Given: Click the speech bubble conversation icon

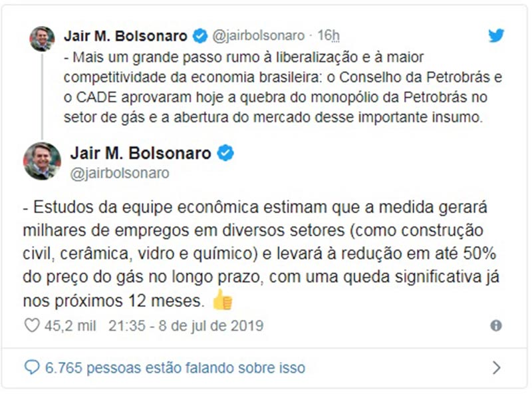Looking at the screenshot, I should pyautogui.click(x=31, y=367).
